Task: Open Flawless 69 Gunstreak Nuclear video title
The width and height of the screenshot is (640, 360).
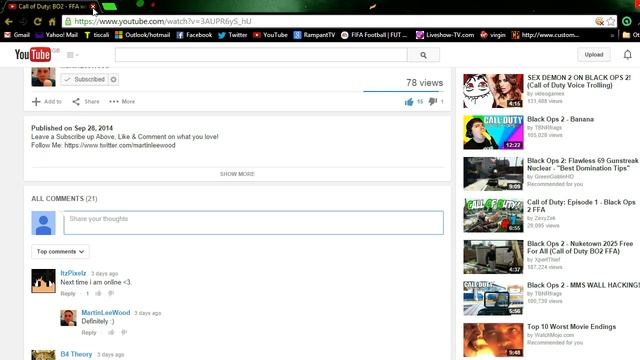Action: [x=583, y=164]
